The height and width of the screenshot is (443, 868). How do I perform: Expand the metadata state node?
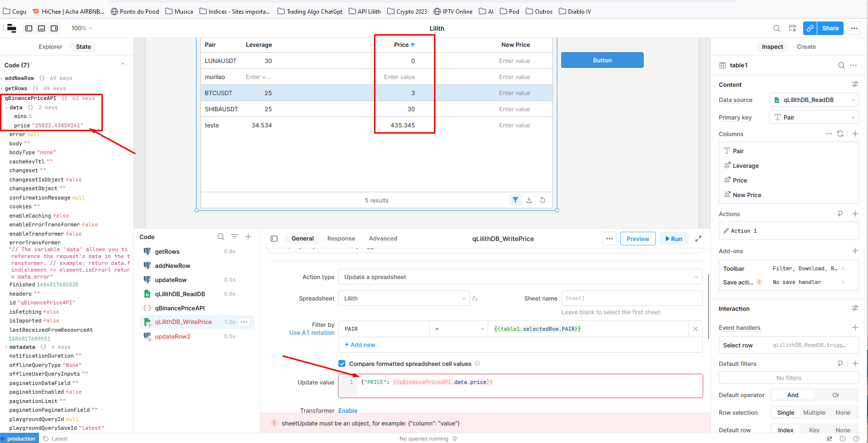pyautogui.click(x=6, y=347)
